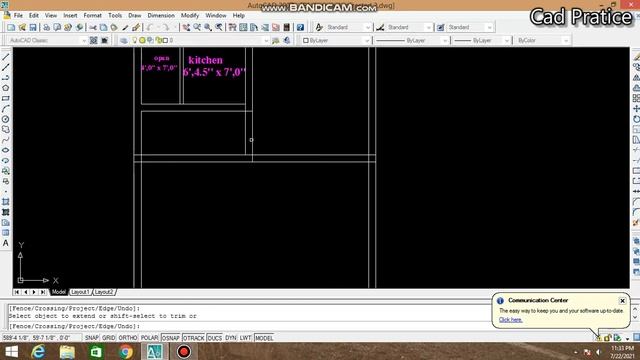Click the Plot (print) icon
This screenshot has height=360, width=640.
click(47, 27)
